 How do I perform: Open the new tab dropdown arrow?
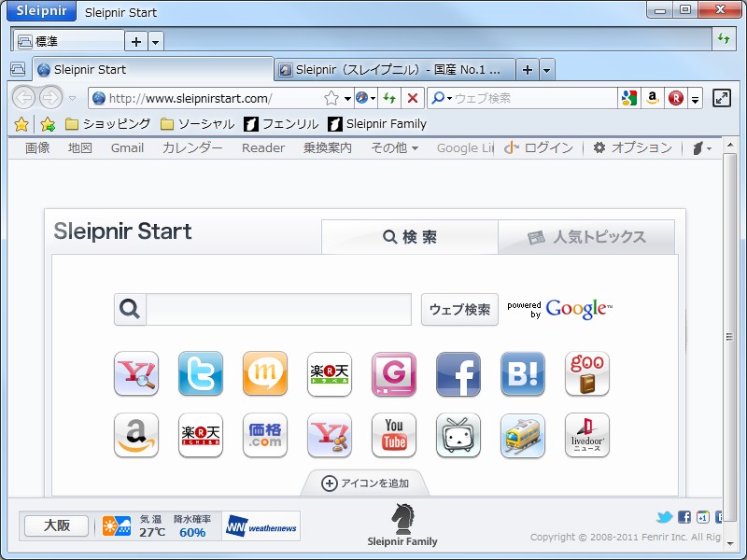(x=546, y=69)
